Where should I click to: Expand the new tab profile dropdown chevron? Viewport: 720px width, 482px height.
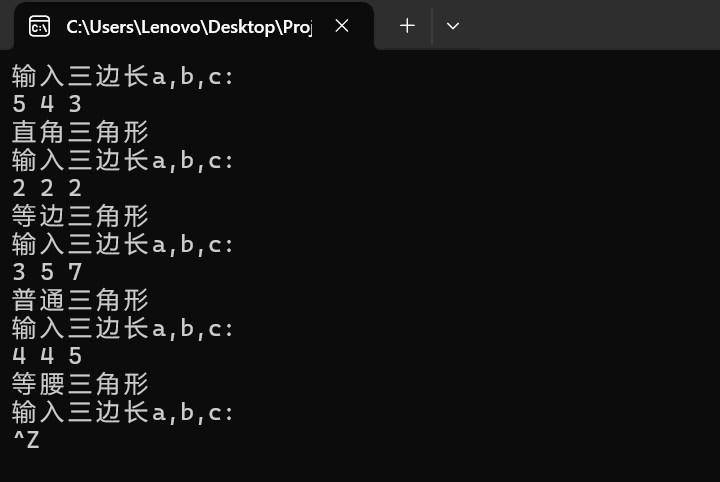(453, 26)
